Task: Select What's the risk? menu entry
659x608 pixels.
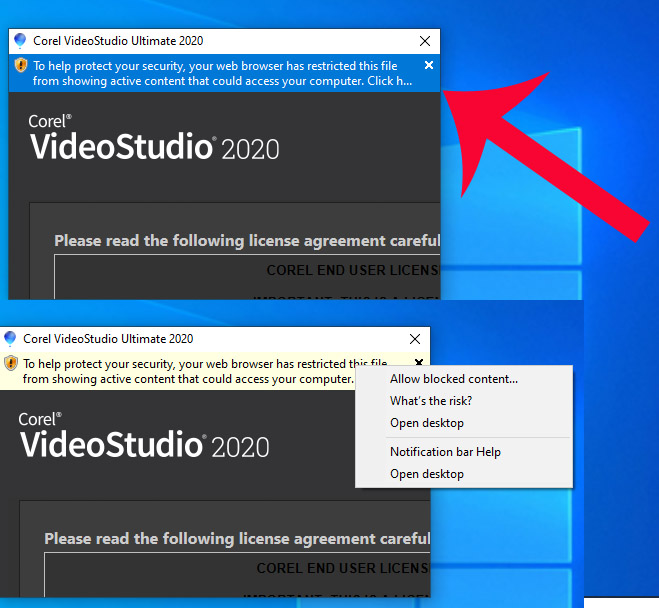Action: pyautogui.click(x=431, y=401)
